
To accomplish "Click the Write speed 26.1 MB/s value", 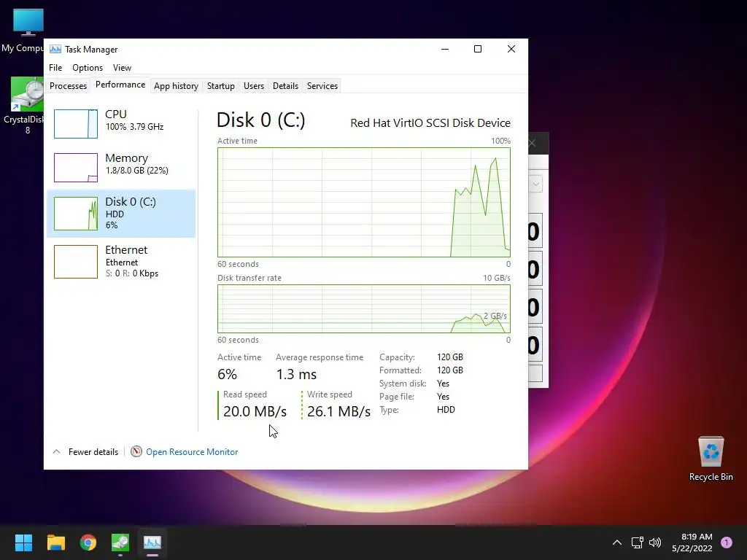I will (338, 411).
